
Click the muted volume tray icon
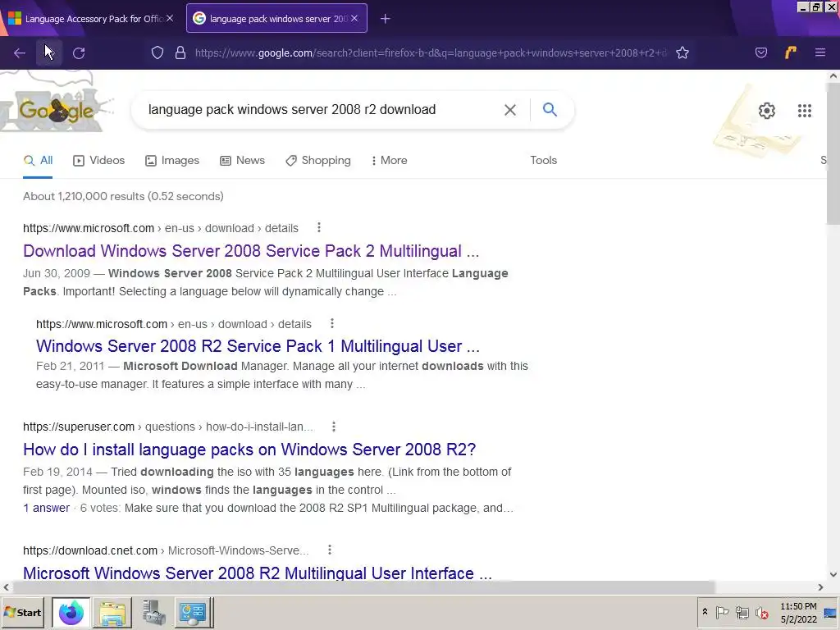[x=762, y=612]
